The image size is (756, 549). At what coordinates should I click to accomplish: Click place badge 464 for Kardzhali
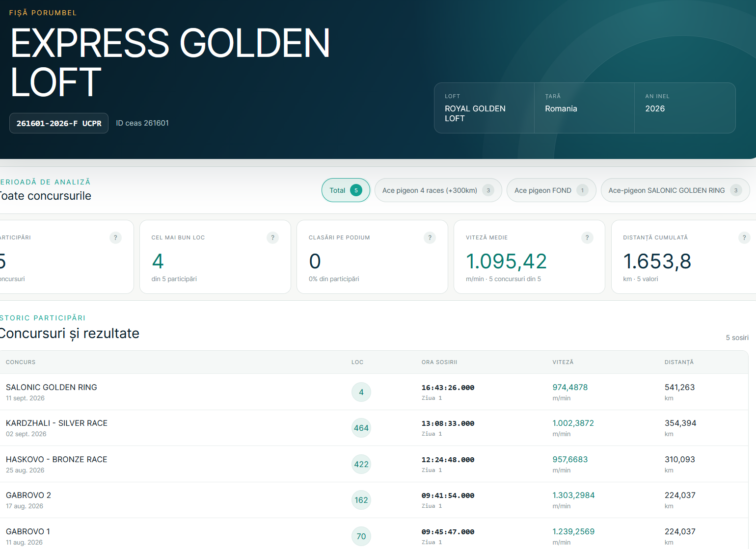point(361,428)
